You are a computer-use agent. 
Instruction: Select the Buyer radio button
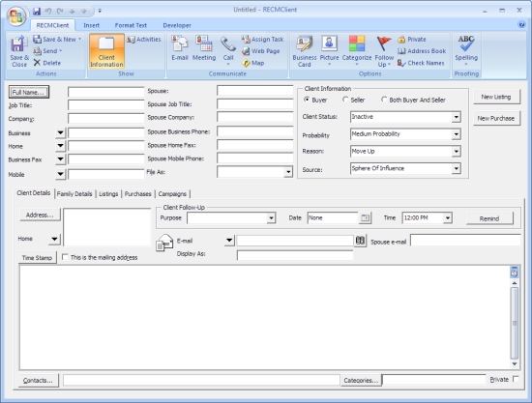pos(307,100)
